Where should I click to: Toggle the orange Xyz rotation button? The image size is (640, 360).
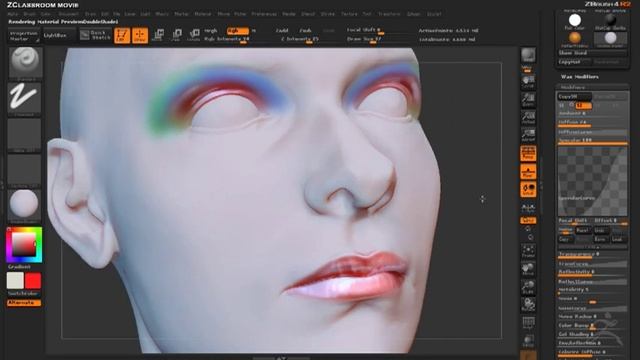(528, 220)
